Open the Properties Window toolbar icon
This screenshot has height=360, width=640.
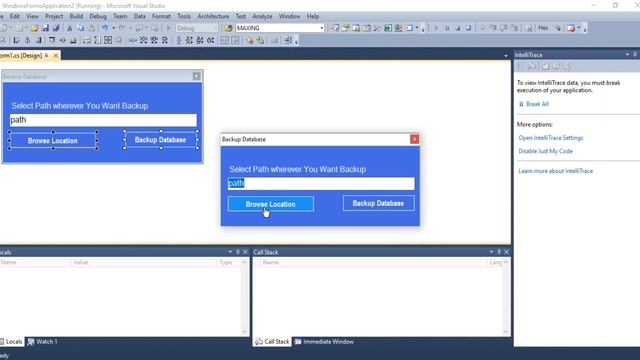[x=346, y=28]
